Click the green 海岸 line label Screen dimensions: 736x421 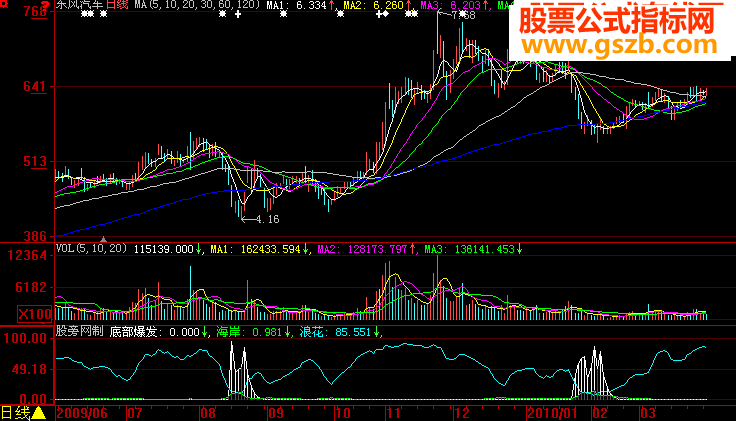[x=228, y=332]
